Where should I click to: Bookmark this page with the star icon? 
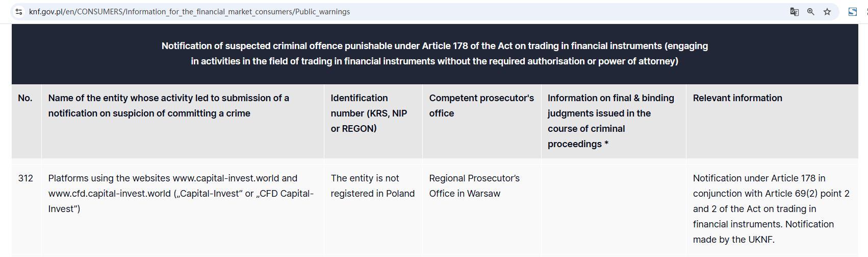coord(827,11)
